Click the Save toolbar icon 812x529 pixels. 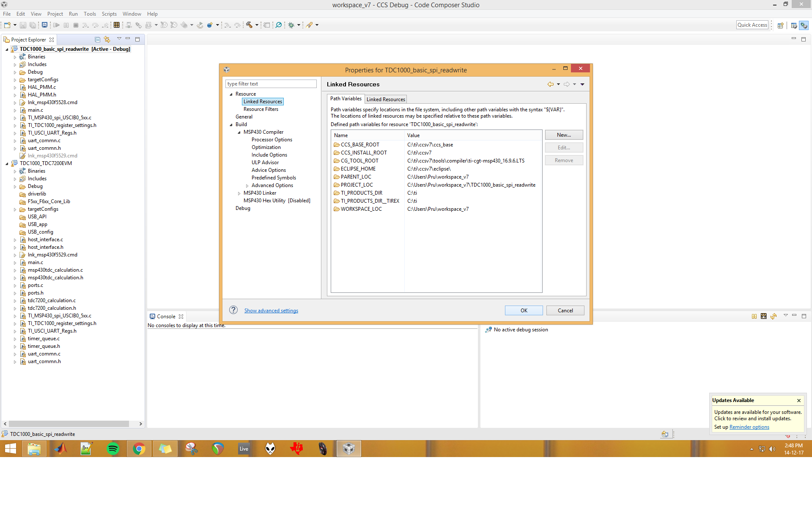[x=23, y=25]
